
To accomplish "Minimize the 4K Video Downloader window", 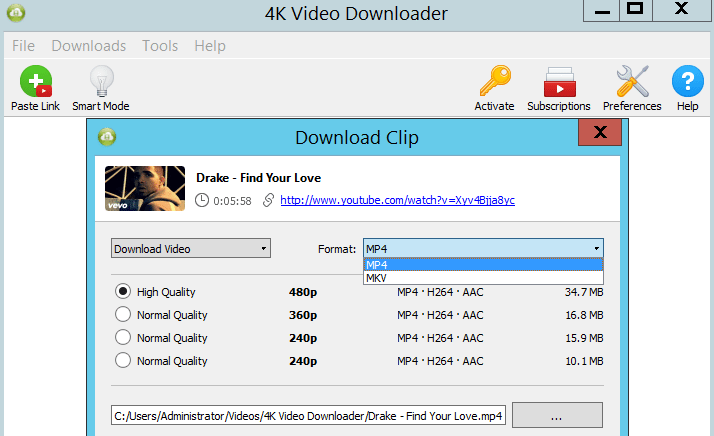I will 602,11.
